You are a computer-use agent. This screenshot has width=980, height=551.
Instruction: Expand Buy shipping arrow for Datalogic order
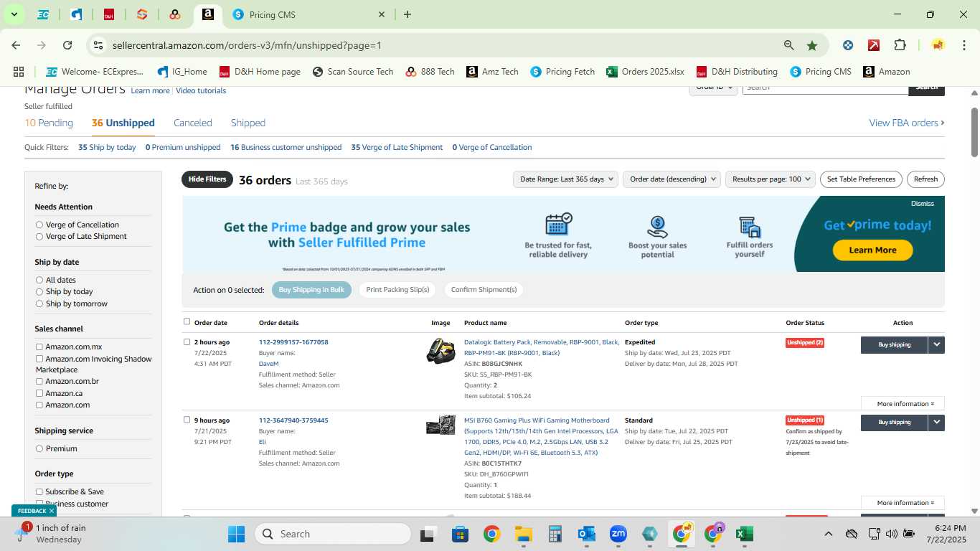pyautogui.click(x=936, y=344)
